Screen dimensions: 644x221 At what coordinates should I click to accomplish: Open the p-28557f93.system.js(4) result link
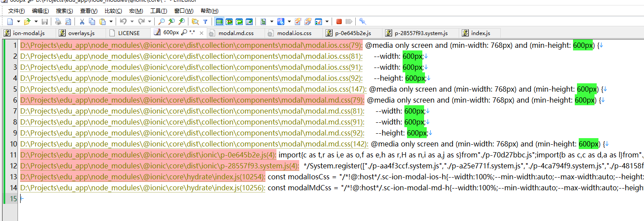pos(159,166)
